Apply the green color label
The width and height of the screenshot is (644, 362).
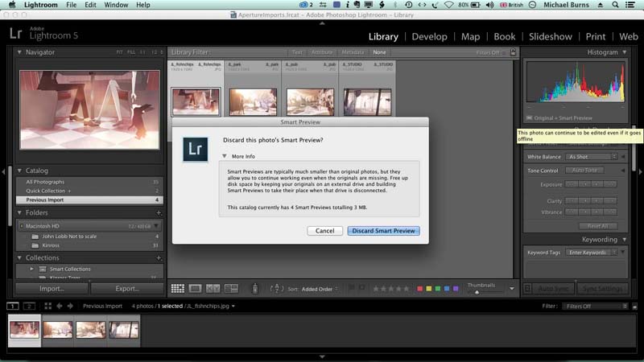[x=438, y=289]
